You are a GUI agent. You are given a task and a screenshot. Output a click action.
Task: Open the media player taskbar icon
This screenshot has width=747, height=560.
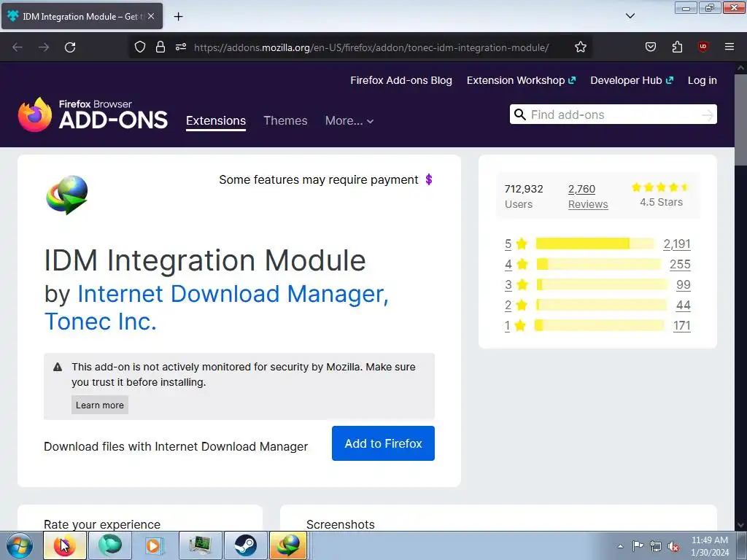point(153,545)
